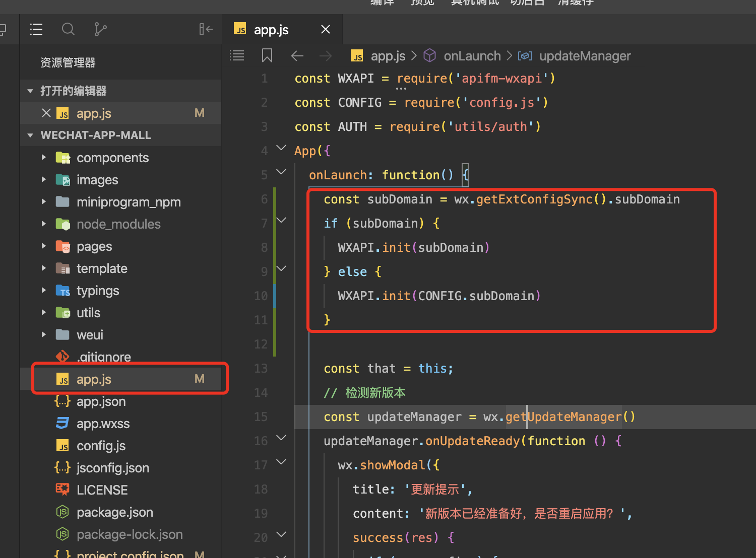The height and width of the screenshot is (558, 756).
Task: Open the app.json file
Action: pyautogui.click(x=101, y=401)
